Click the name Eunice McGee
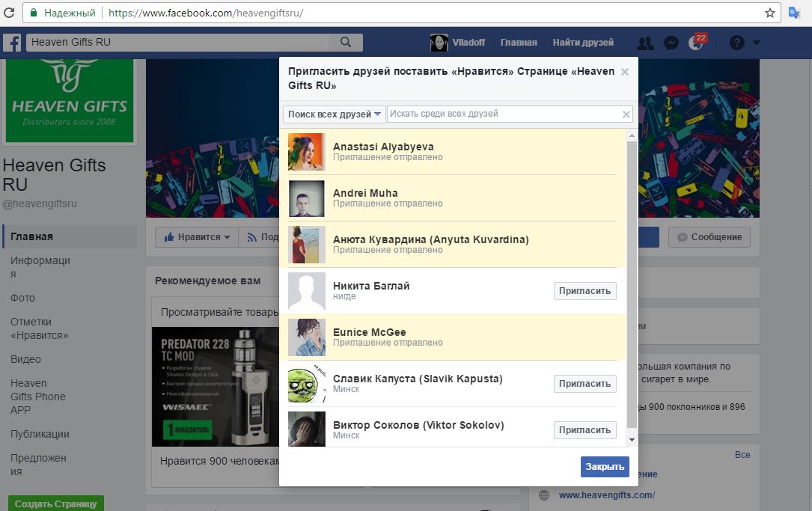The width and height of the screenshot is (812, 511). (370, 332)
